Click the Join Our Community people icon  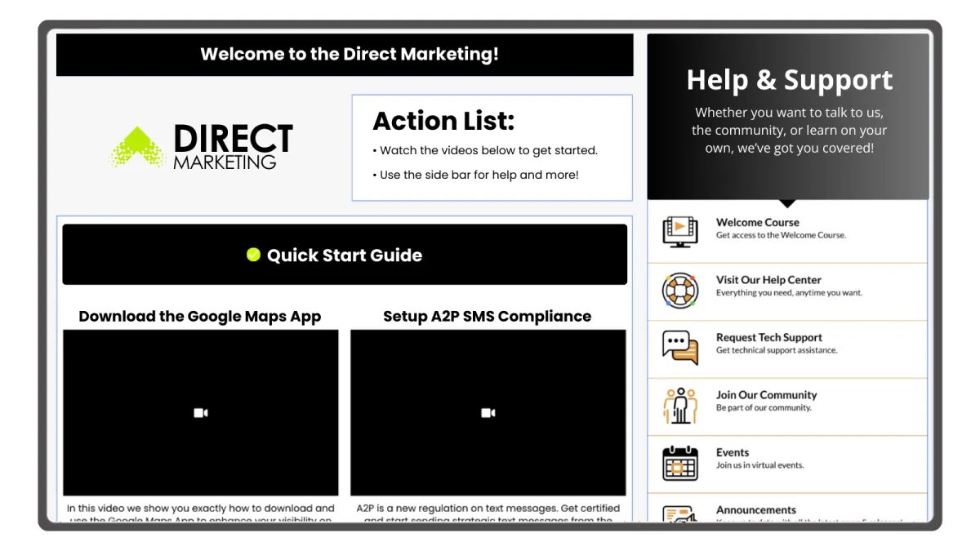[x=679, y=406]
